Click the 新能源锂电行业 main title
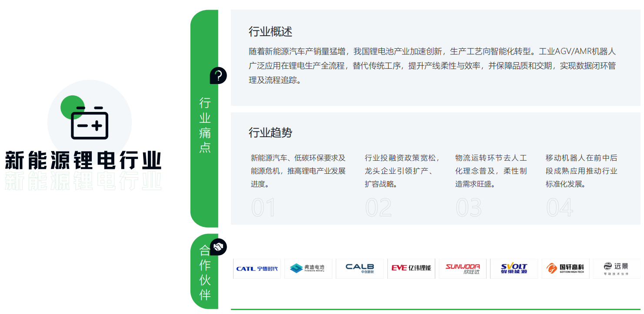Screen dimensions: 644x314 [83, 160]
